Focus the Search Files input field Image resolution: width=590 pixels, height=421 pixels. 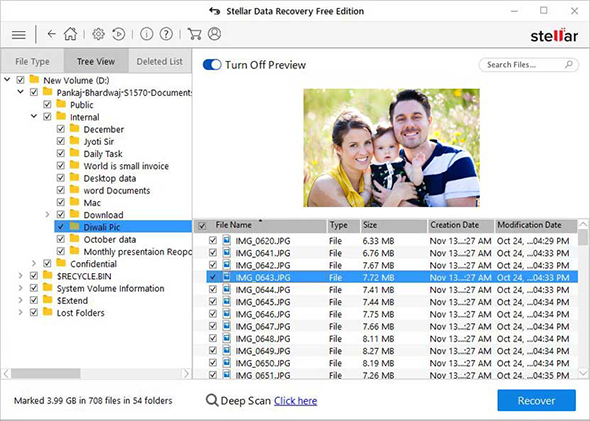[x=529, y=64]
